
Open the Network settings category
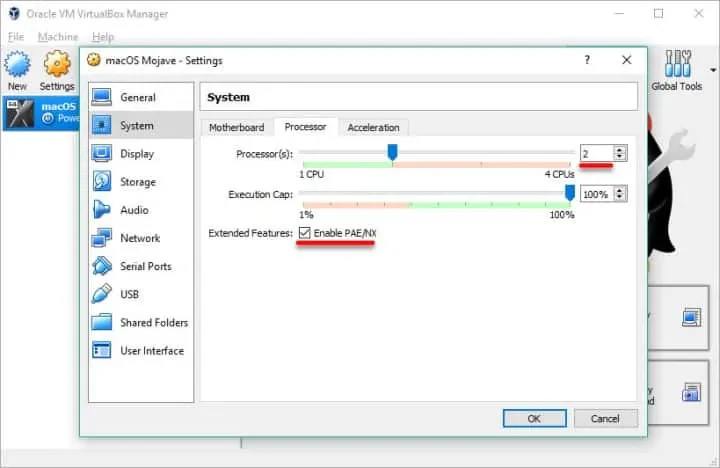[x=141, y=238]
